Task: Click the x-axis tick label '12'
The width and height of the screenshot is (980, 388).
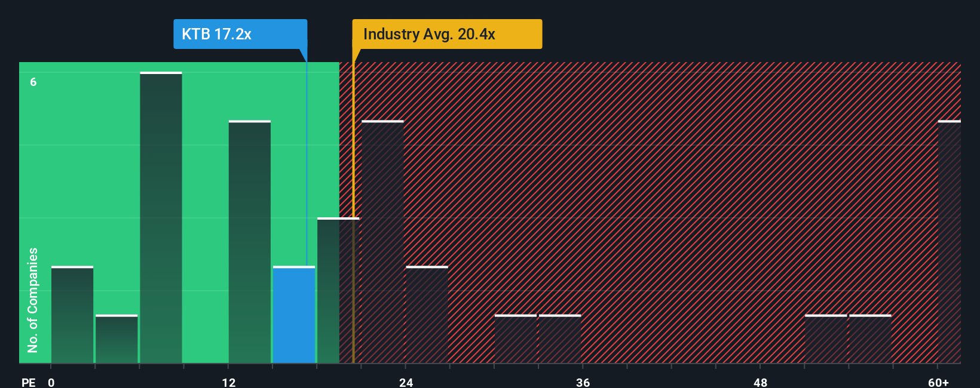Action: coord(229,382)
